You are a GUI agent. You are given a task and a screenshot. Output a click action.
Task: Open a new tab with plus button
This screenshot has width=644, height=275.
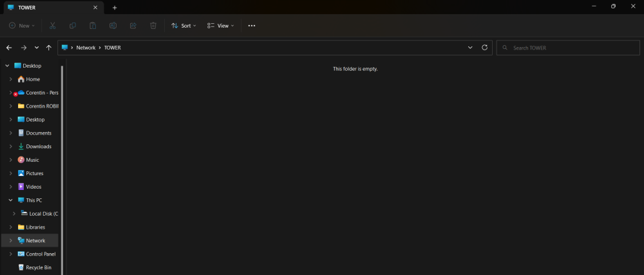[115, 8]
